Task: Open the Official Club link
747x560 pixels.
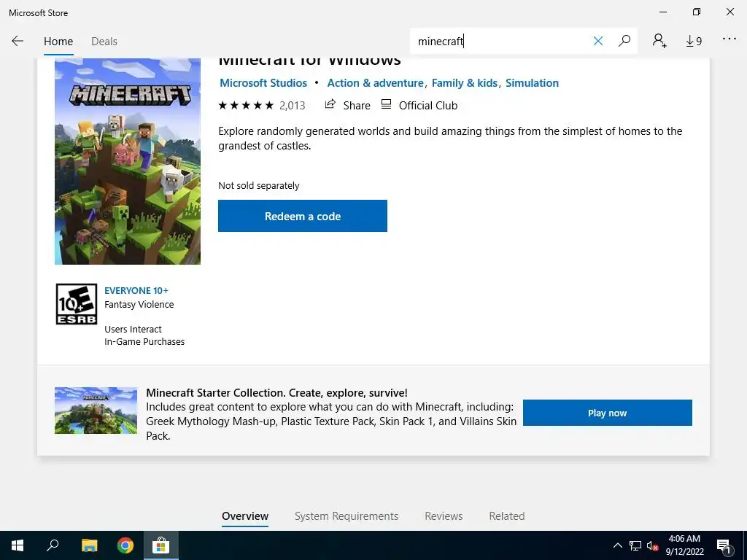Action: click(419, 105)
